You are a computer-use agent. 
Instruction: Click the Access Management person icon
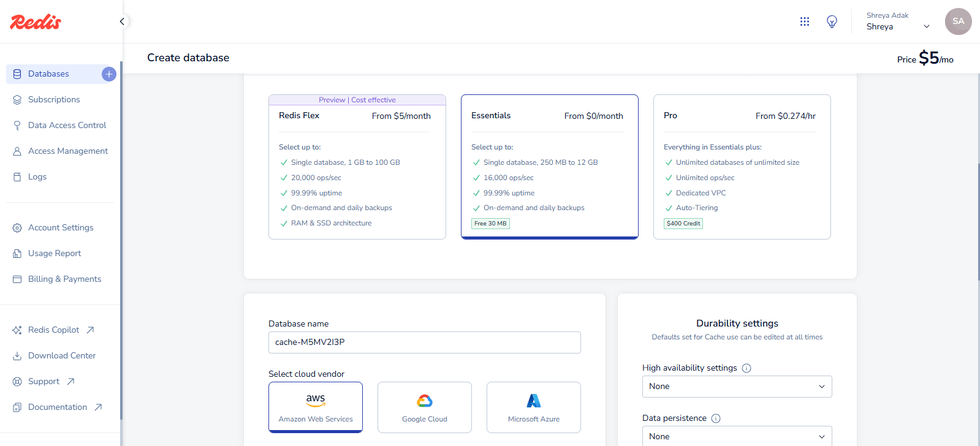[17, 151]
